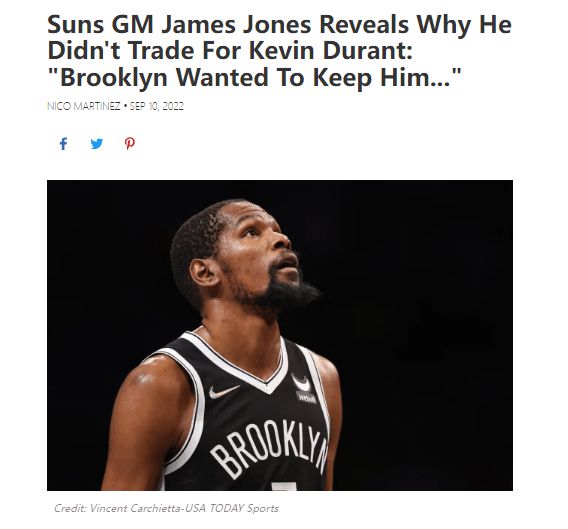
Task: Pin the article with Pinterest icon
Action: 130,144
